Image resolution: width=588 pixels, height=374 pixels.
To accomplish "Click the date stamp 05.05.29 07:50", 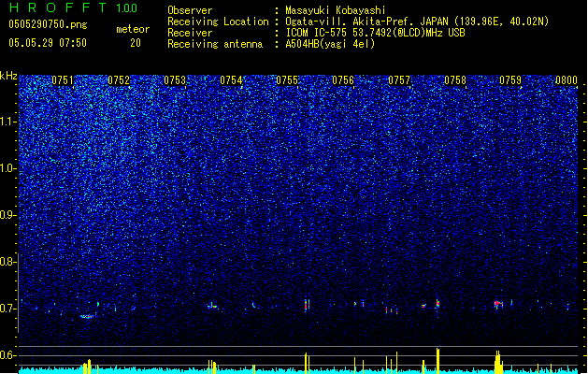I will [48, 43].
